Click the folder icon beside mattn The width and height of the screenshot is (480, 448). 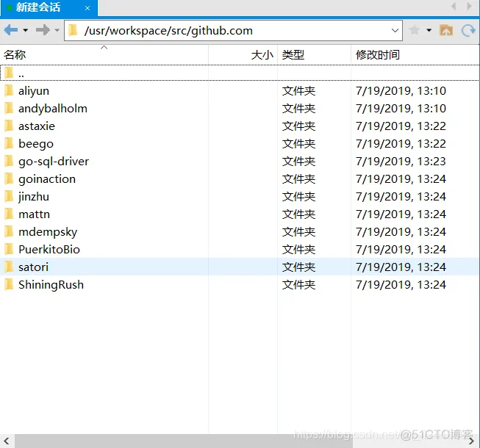(x=9, y=214)
